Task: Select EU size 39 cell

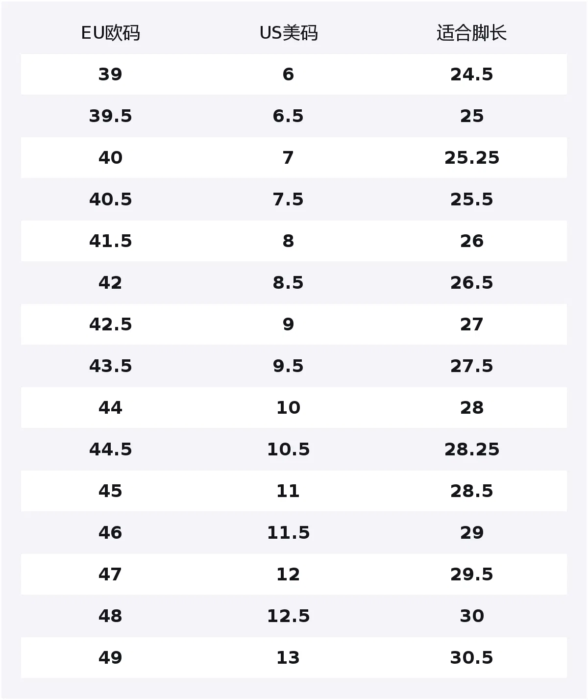Action: pyautogui.click(x=110, y=75)
